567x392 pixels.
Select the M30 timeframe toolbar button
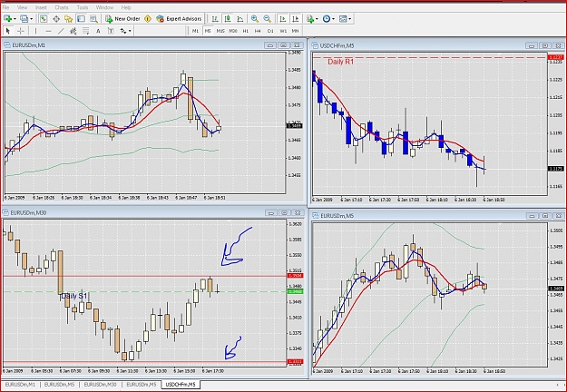pos(233,31)
